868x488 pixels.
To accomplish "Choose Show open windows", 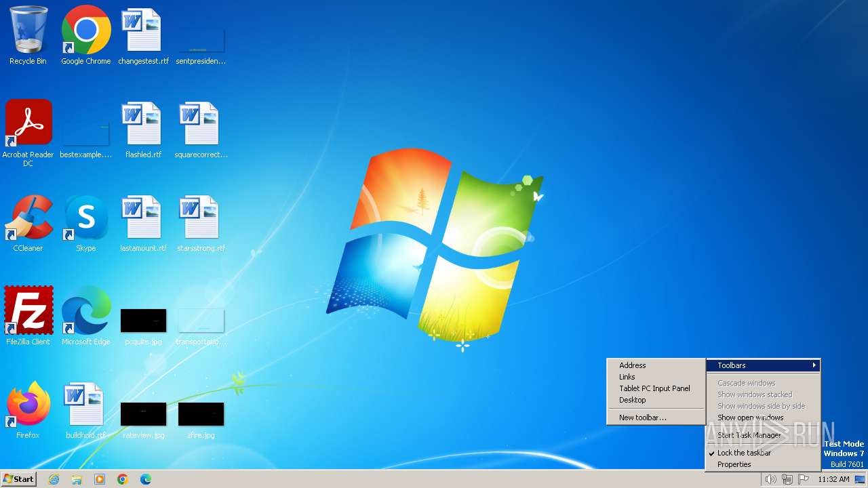I will coord(764,418).
